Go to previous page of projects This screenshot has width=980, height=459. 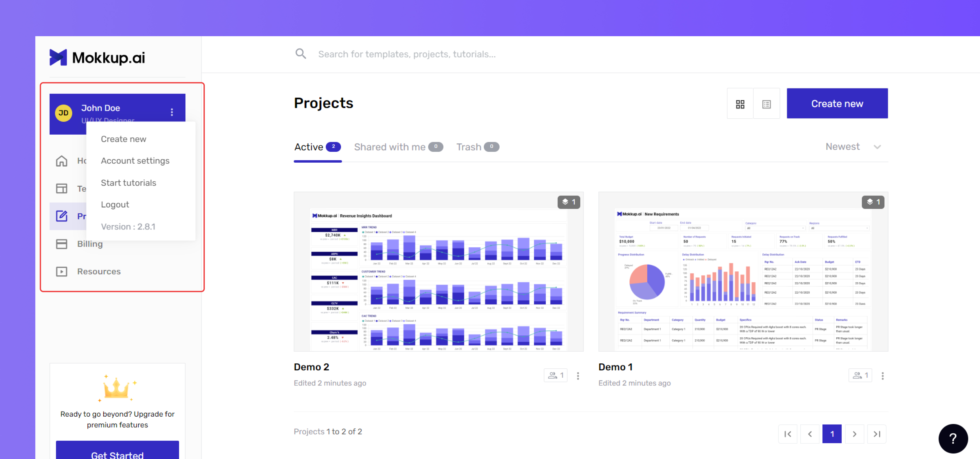click(810, 434)
